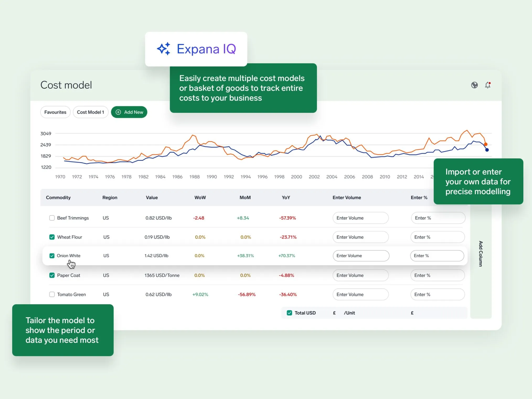Click Enter % field for Onion White
Viewport: 532px width, 399px height.
(x=437, y=256)
